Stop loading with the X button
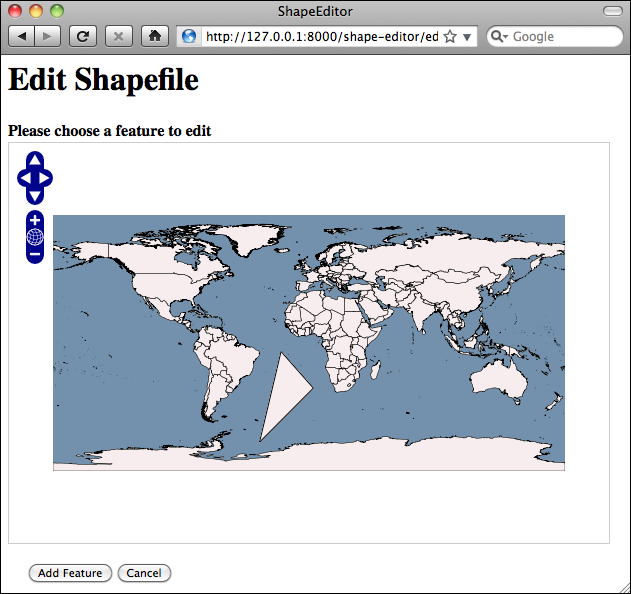This screenshot has width=631, height=594. click(119, 37)
